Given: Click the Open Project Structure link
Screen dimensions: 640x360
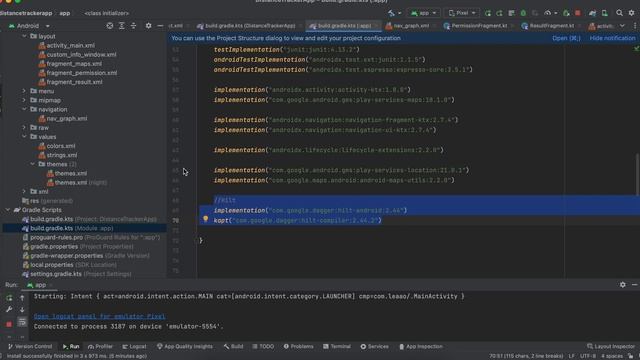Looking at the screenshot, I should (x=566, y=38).
